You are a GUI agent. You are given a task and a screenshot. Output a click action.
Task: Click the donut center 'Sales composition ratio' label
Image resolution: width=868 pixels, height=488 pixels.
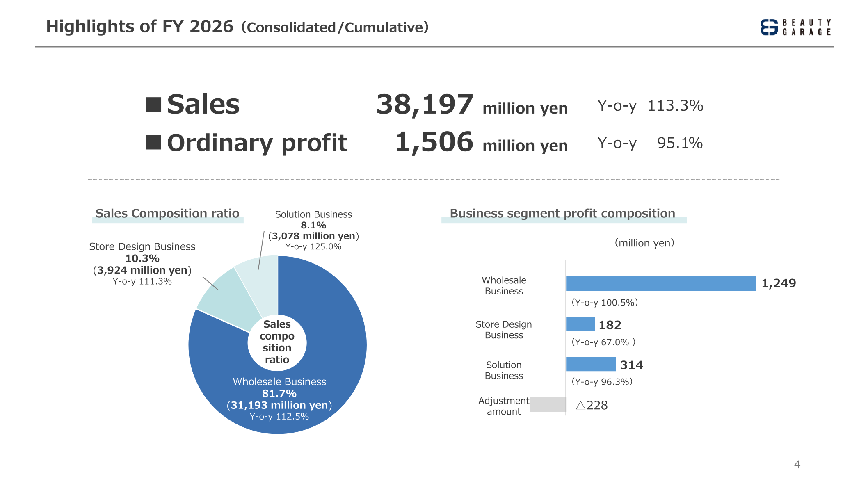point(277,342)
